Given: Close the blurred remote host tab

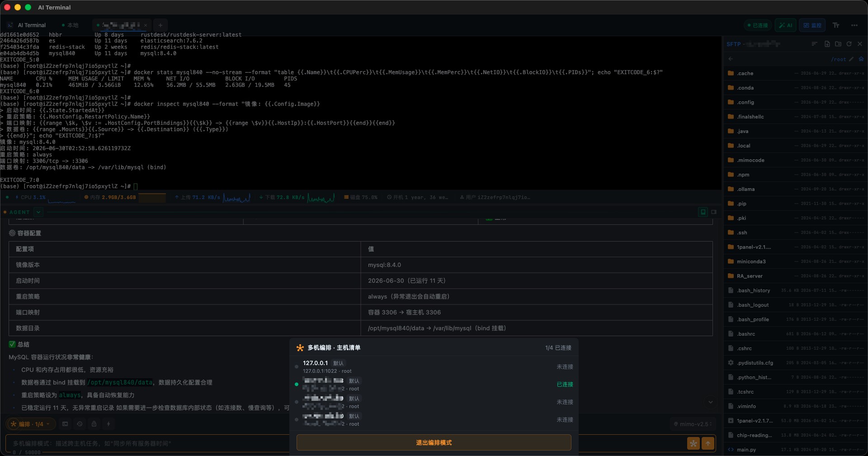Looking at the screenshot, I should click(x=145, y=25).
